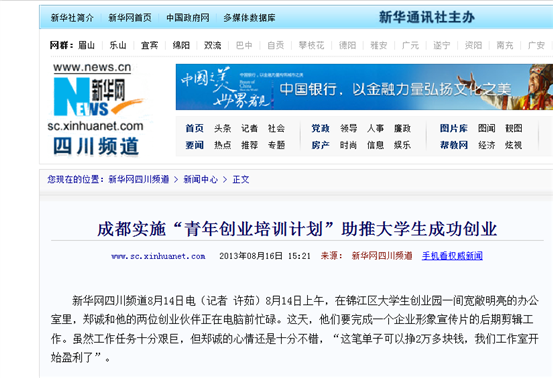Image resolution: width=553 pixels, height=378 pixels.
Task: Click 新华网四川频道 breadcrumb link
Action: pos(139,179)
